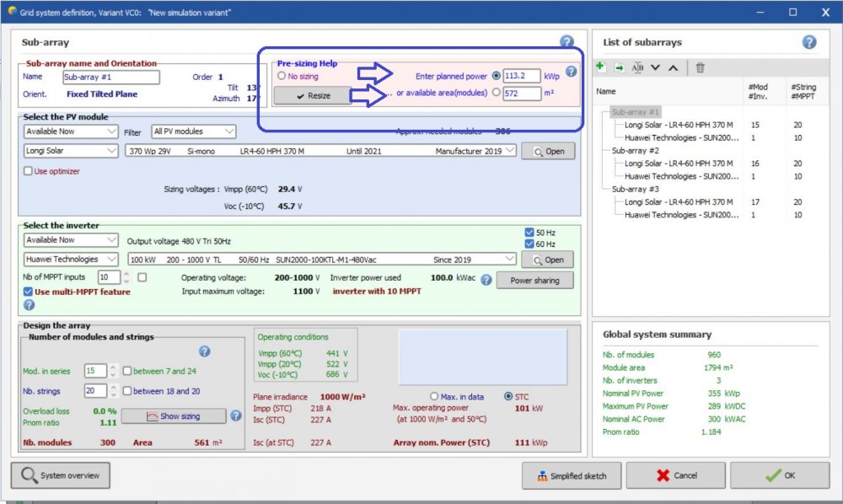This screenshot has width=843, height=504.
Task: Open the All PV modules filter dropdown
Action: [194, 131]
